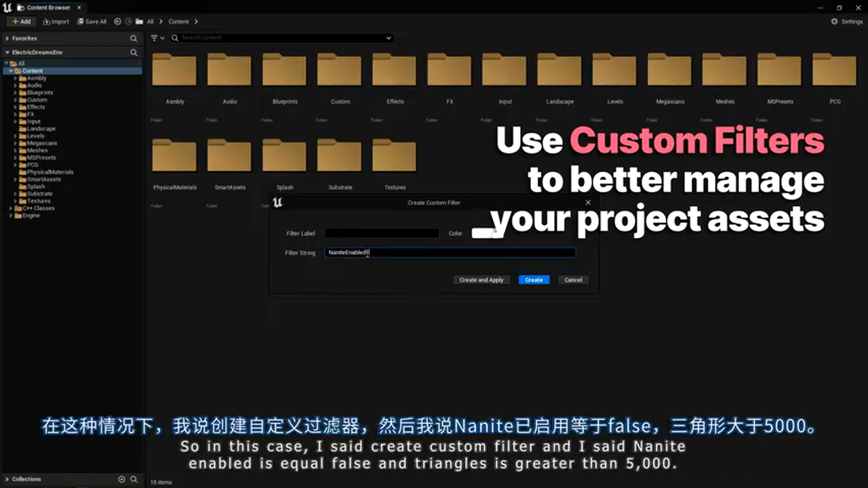Click Content in the breadcrumb path
Screen dimensions: 868x488
pyautogui.click(x=178, y=22)
